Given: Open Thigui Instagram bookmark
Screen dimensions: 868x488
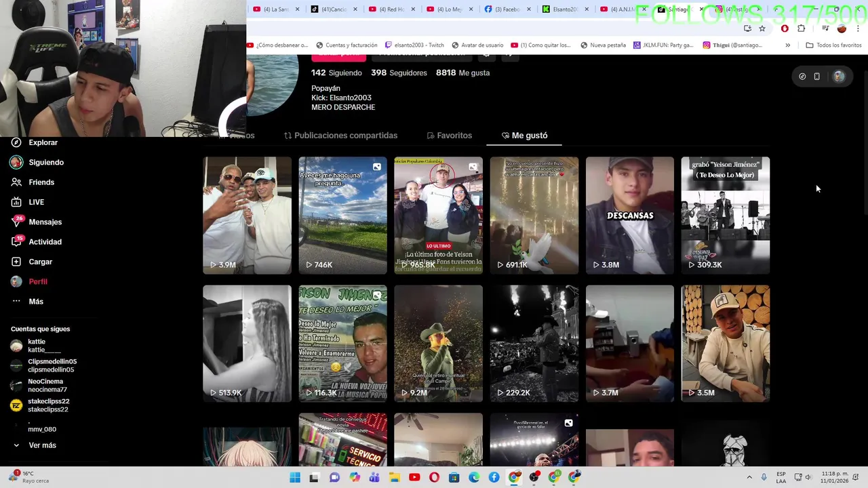Looking at the screenshot, I should point(733,45).
